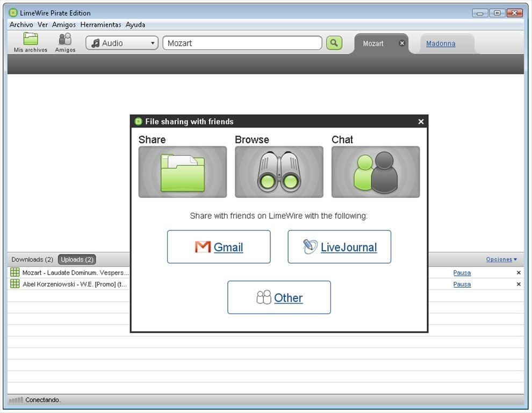Image resolution: width=532 pixels, height=413 pixels.
Task: Click the Share folder tile
Action: tap(183, 172)
